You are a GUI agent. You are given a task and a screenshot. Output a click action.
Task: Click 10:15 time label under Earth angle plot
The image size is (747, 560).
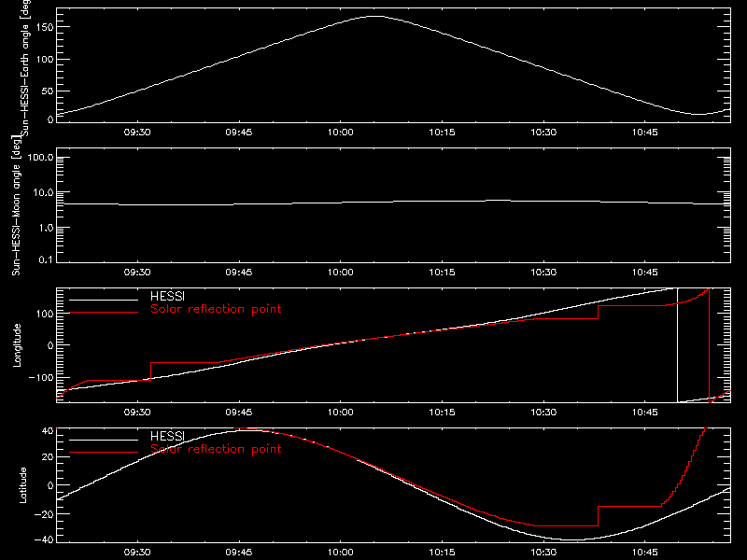coord(442,132)
